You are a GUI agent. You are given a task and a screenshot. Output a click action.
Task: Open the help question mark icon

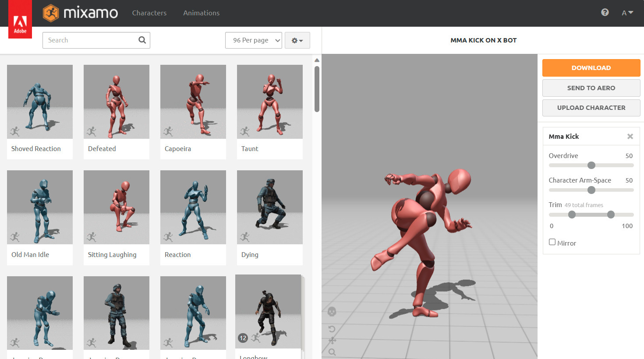click(605, 12)
